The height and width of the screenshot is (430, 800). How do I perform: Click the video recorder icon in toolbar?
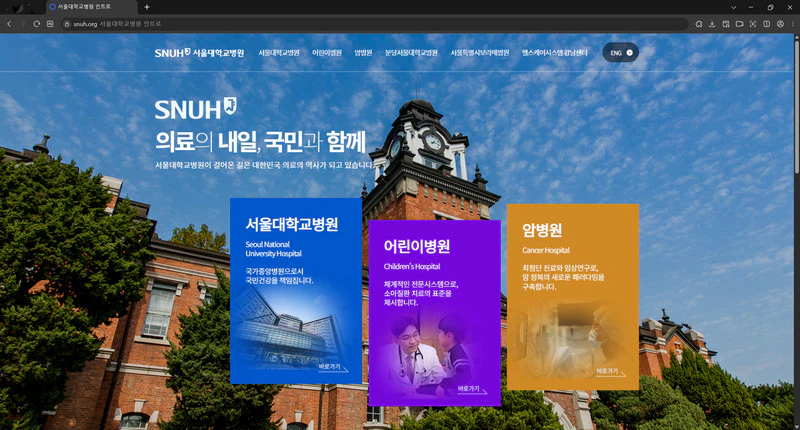[x=739, y=24]
